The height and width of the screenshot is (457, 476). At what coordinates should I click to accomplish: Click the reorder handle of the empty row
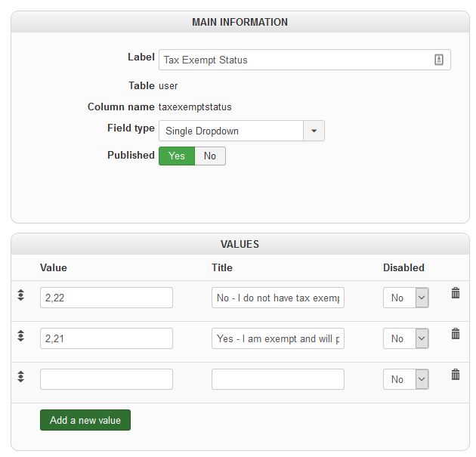click(x=21, y=376)
